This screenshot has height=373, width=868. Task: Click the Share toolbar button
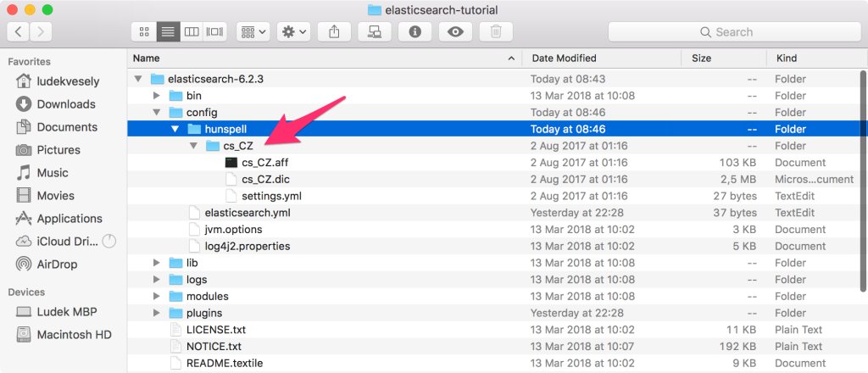(x=334, y=31)
